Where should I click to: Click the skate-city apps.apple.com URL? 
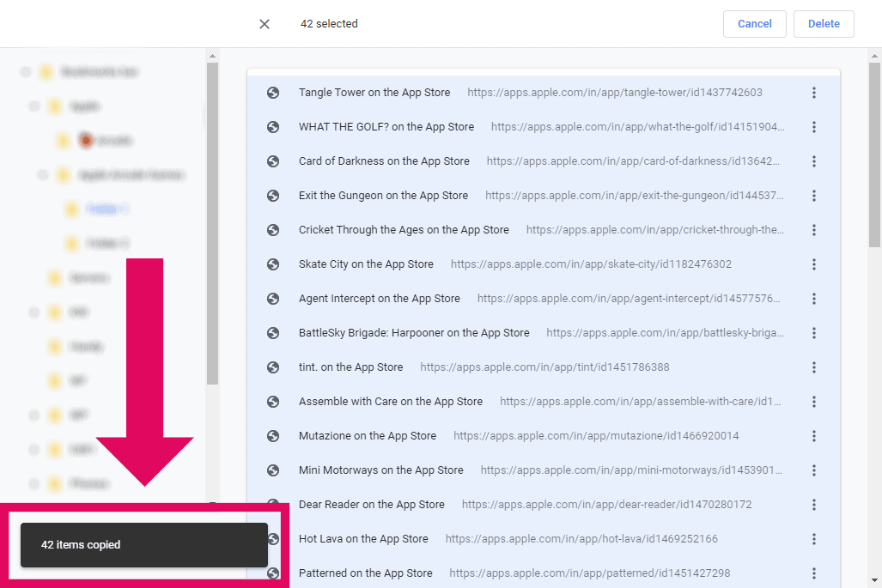[x=591, y=264]
